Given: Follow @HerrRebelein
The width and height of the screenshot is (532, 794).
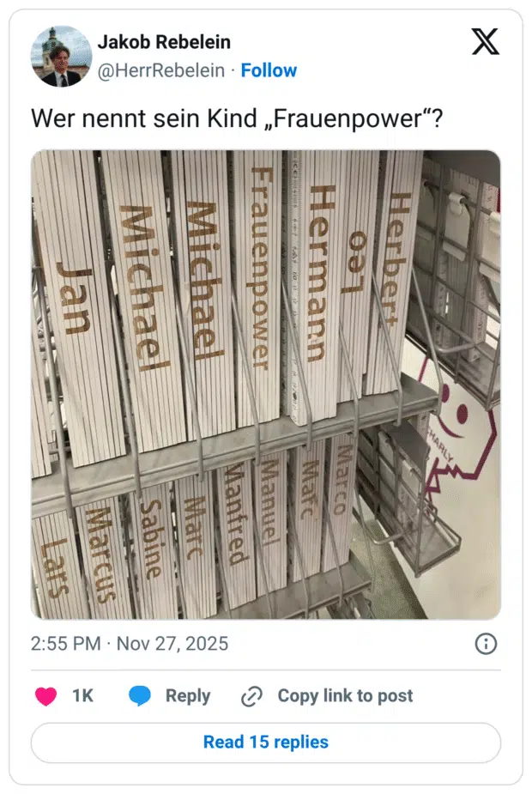Looking at the screenshot, I should tap(269, 70).
